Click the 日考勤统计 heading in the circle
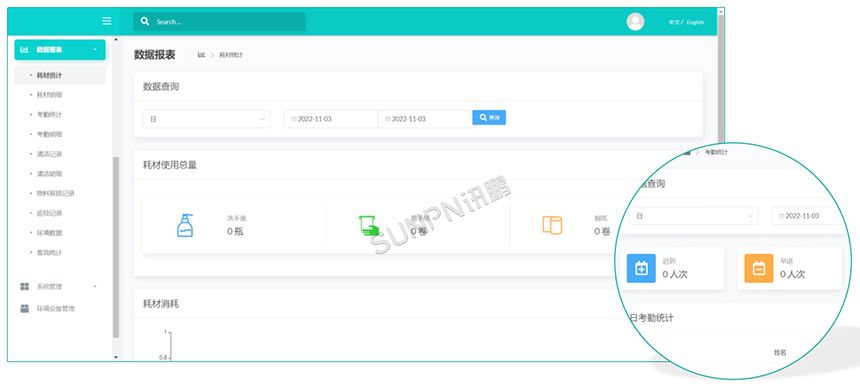 point(651,318)
